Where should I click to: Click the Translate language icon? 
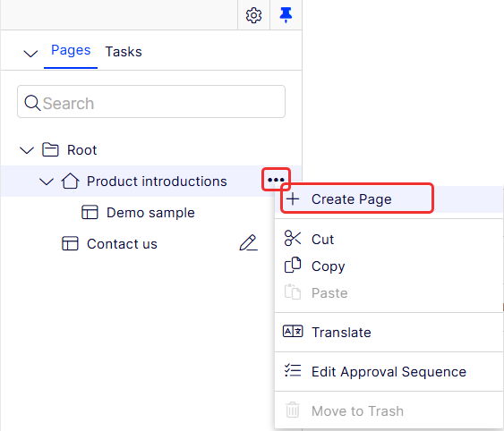click(x=293, y=331)
